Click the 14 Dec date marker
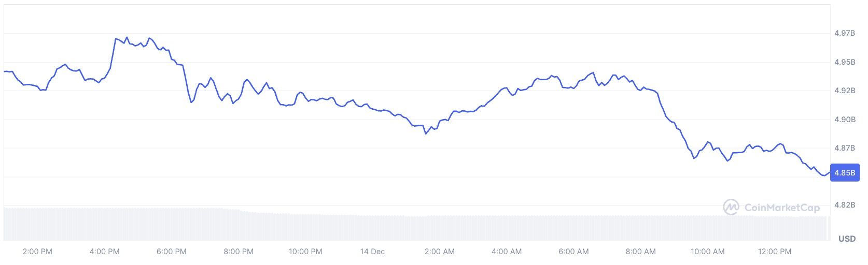Image resolution: width=868 pixels, height=265 pixels. [372, 252]
